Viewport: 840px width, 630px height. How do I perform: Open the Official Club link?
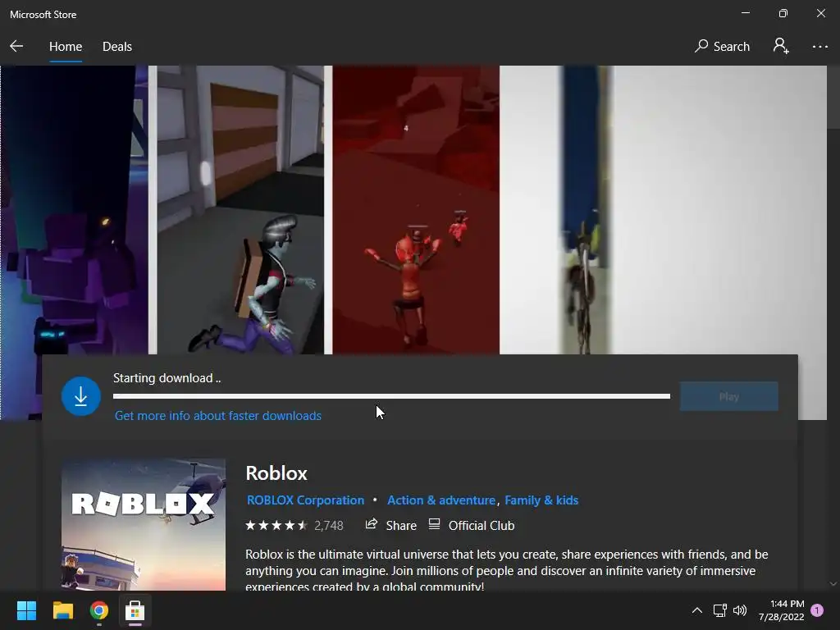(472, 526)
